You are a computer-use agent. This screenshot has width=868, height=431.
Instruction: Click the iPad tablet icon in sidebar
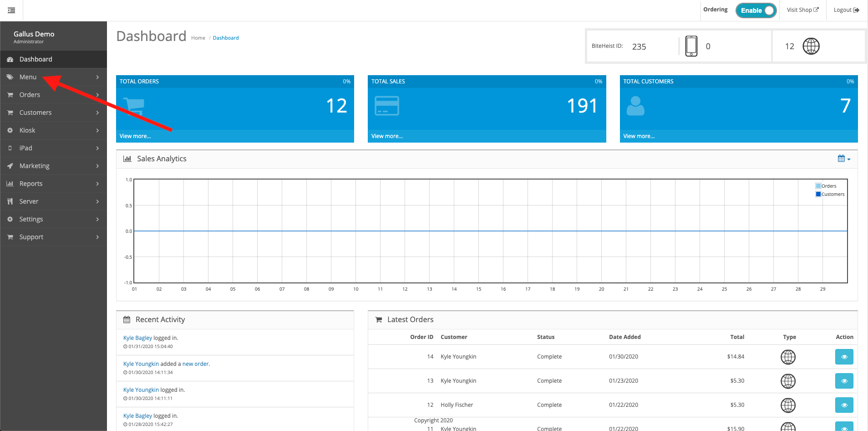pos(10,149)
